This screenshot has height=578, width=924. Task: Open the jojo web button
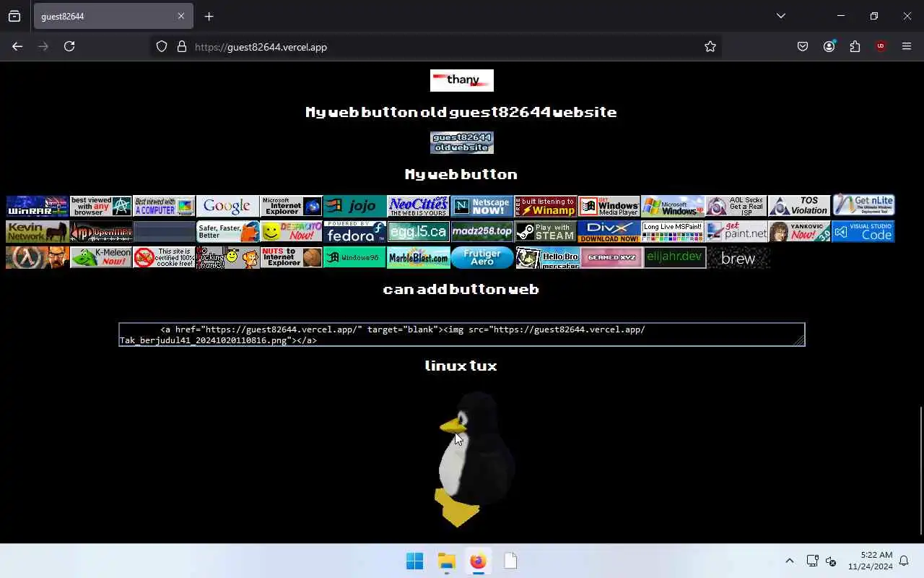pos(354,206)
